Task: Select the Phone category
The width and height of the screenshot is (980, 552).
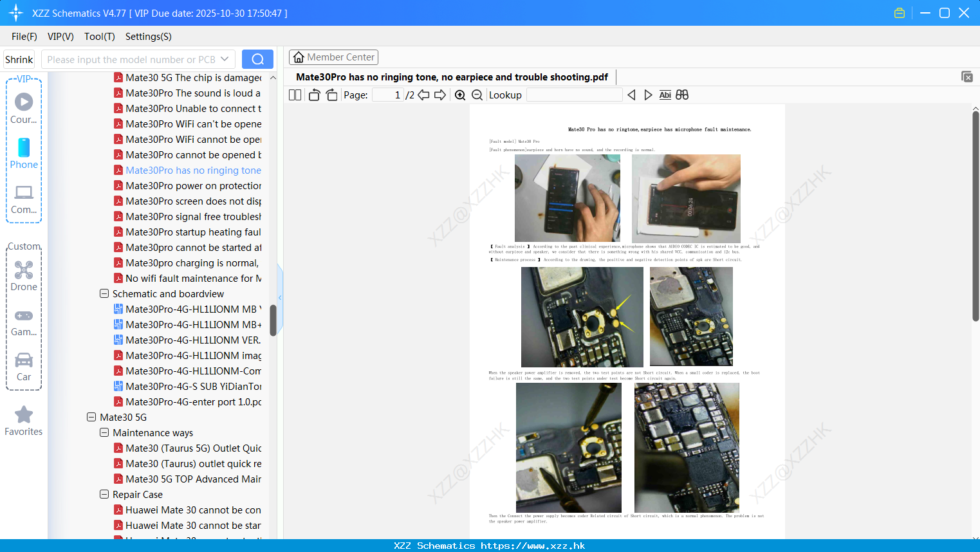Action: click(24, 153)
